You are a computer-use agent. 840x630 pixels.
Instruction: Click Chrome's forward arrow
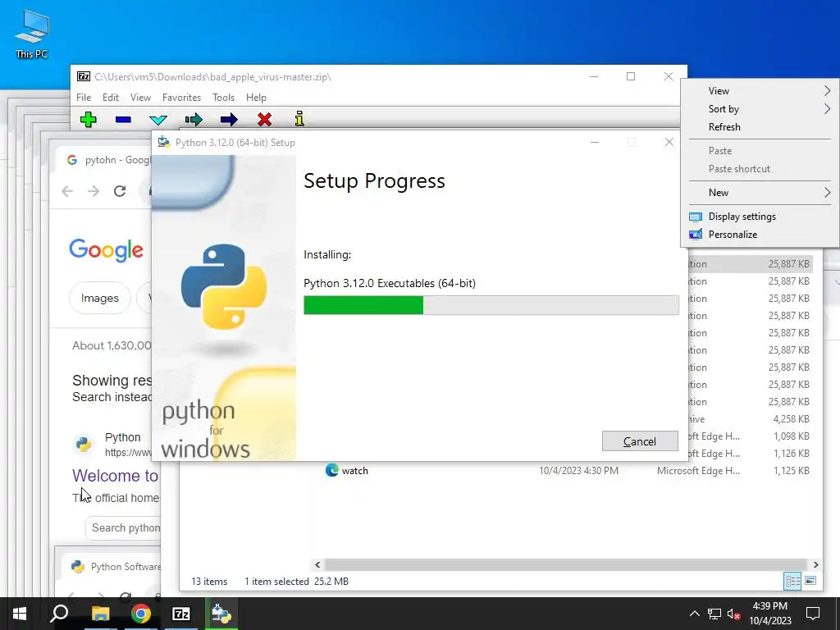[94, 191]
